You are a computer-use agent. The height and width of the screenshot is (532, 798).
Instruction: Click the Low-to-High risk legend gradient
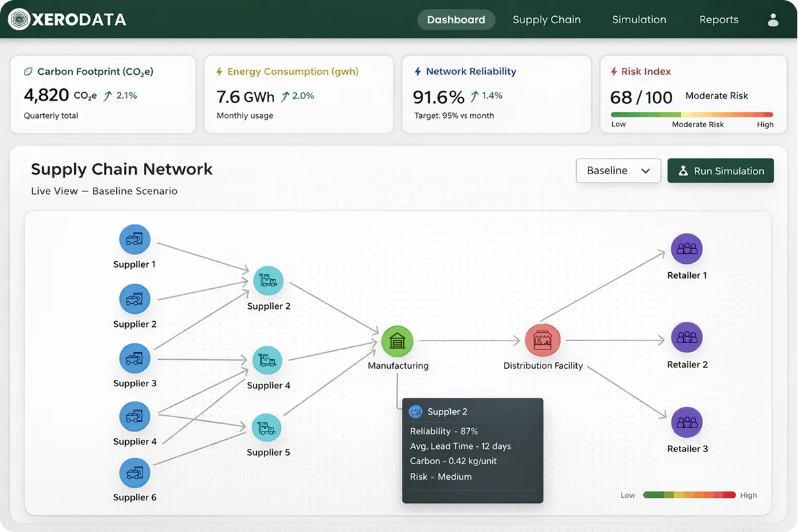click(x=690, y=495)
